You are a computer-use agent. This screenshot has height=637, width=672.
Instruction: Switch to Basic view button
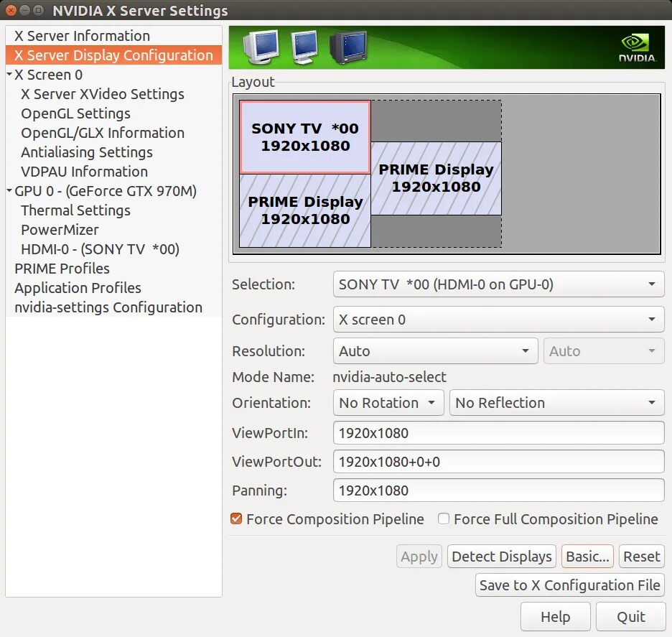click(x=587, y=557)
